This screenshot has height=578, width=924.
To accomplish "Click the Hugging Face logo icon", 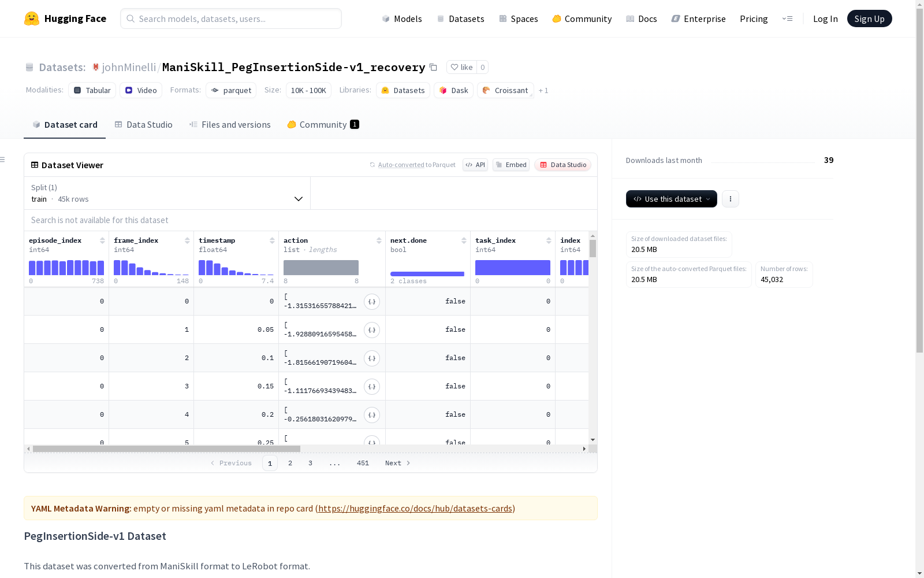I will click(x=32, y=18).
